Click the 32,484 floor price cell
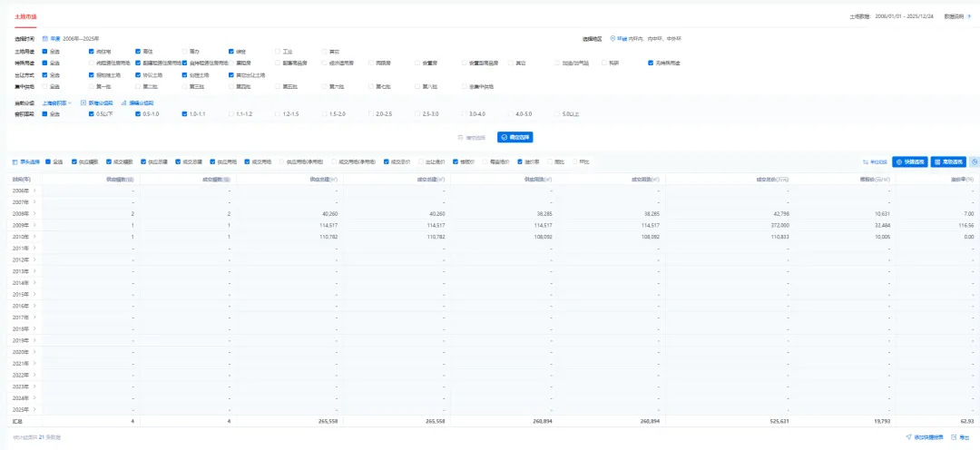The width and height of the screenshot is (980, 450). coord(883,225)
